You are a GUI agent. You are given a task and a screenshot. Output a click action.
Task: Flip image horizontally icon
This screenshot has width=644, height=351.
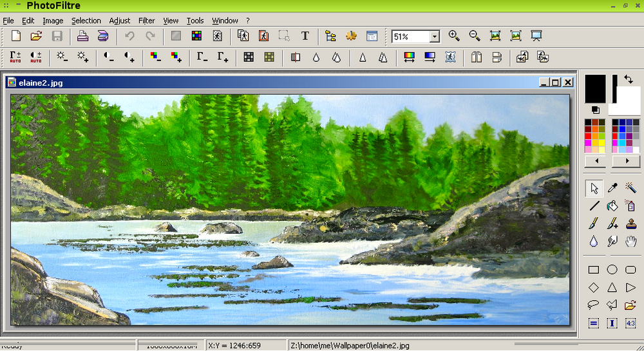click(476, 57)
